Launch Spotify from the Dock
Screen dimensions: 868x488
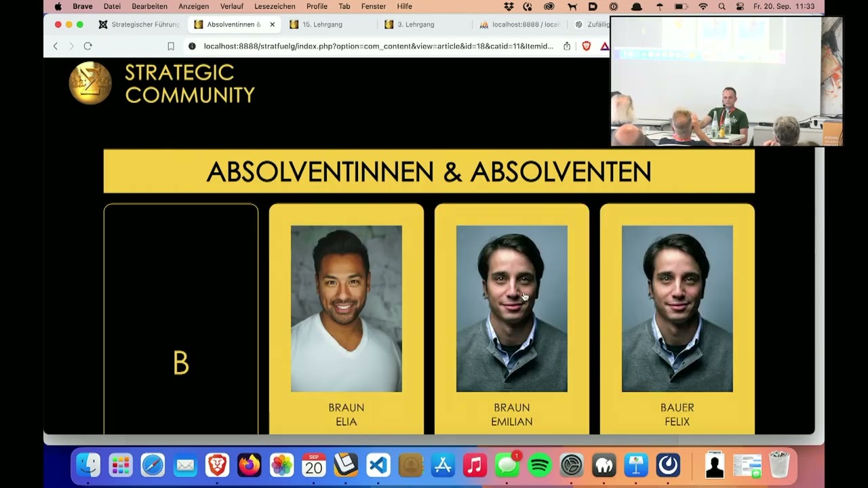click(x=539, y=466)
